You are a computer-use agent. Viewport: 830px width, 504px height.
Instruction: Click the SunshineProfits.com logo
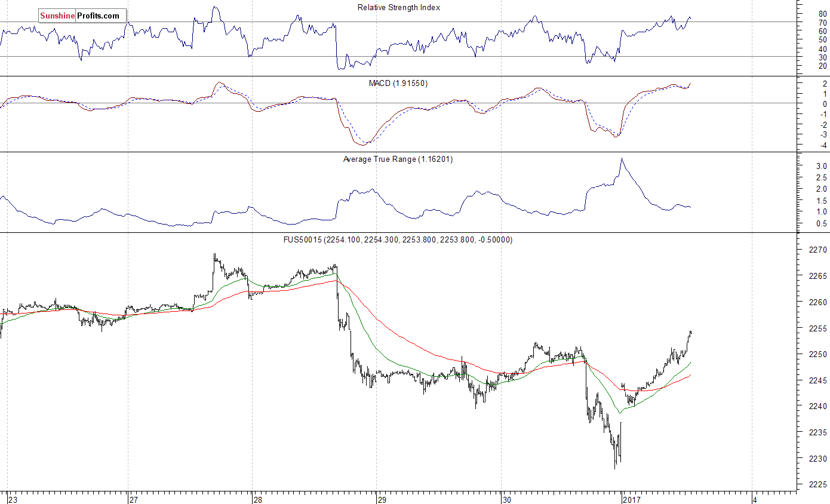[82, 16]
